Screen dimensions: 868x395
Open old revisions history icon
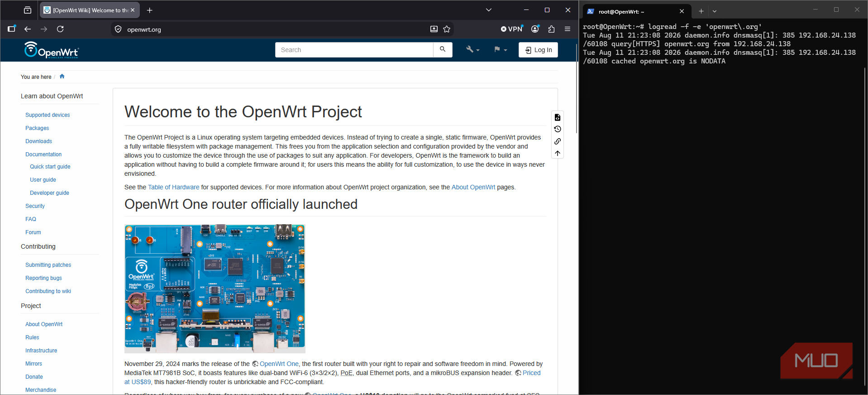coord(558,129)
